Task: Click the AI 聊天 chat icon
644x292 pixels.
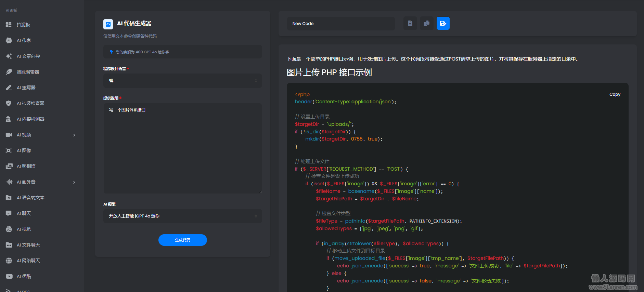Action: [x=9, y=213]
